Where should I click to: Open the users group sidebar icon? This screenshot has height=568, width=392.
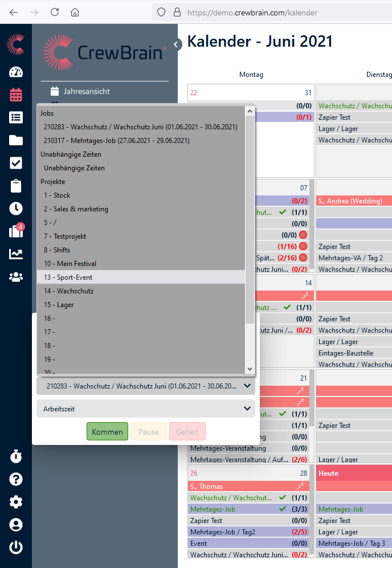16,277
